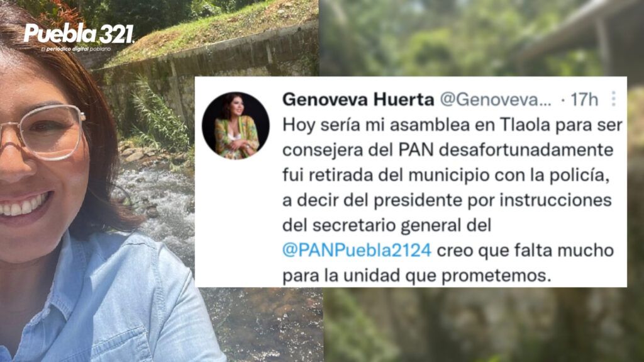Image resolution: width=644 pixels, height=362 pixels.
Task: Click the word PAN in the tweet
Action: (x=416, y=150)
